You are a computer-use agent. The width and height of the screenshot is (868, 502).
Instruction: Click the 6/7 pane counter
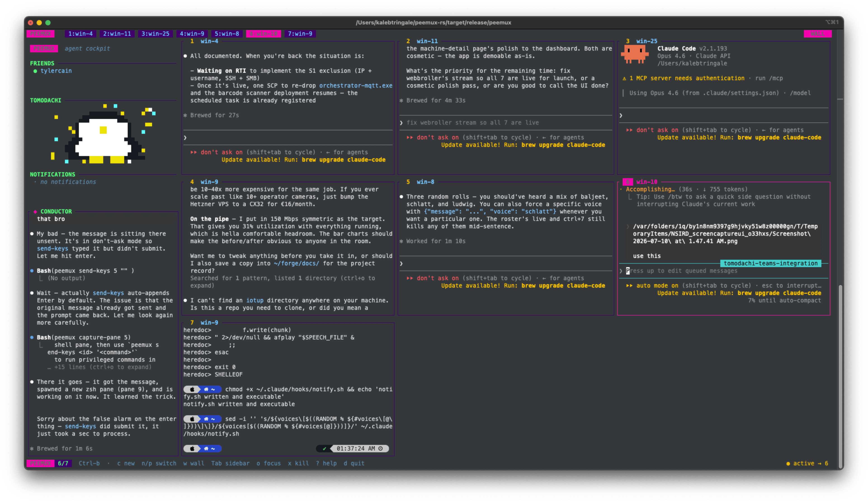(63, 463)
